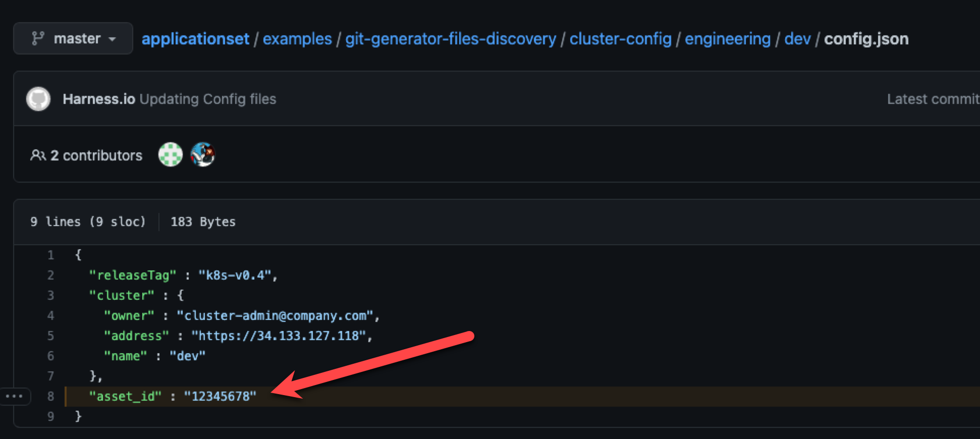The image size is (980, 439).
Task: Open the second contributor's avatar
Action: (x=203, y=154)
